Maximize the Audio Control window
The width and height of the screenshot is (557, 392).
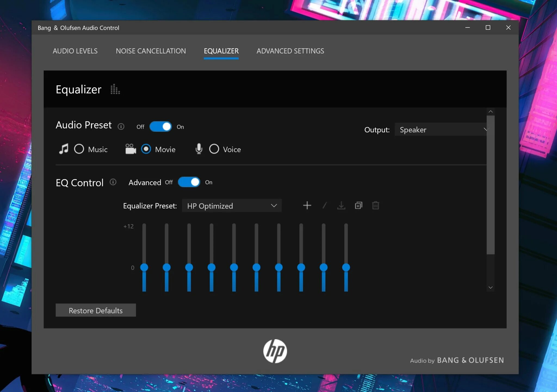488,27
